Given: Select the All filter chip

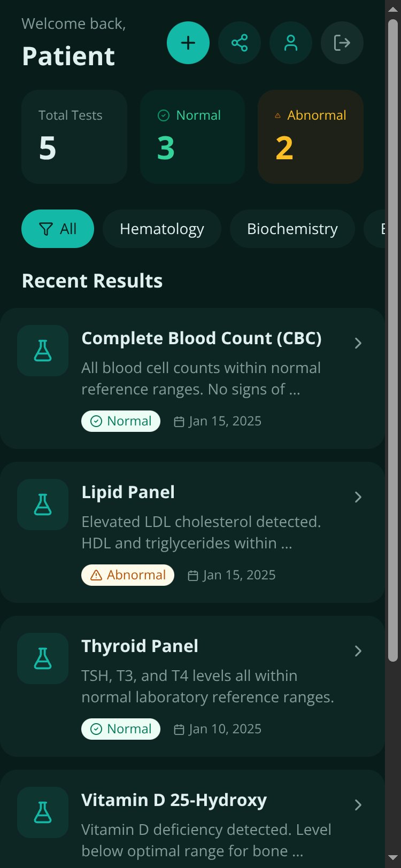Looking at the screenshot, I should [x=58, y=229].
